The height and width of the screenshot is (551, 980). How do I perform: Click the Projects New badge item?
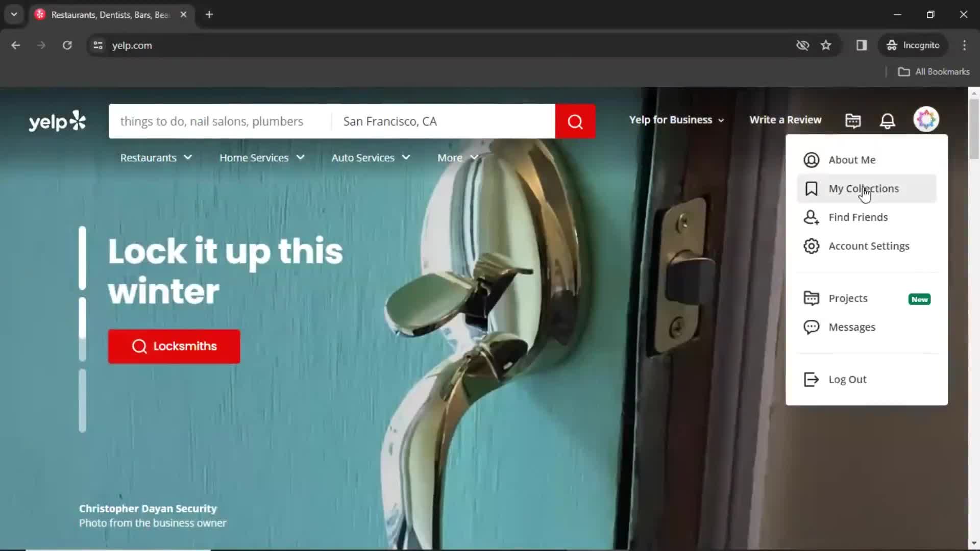[868, 298]
